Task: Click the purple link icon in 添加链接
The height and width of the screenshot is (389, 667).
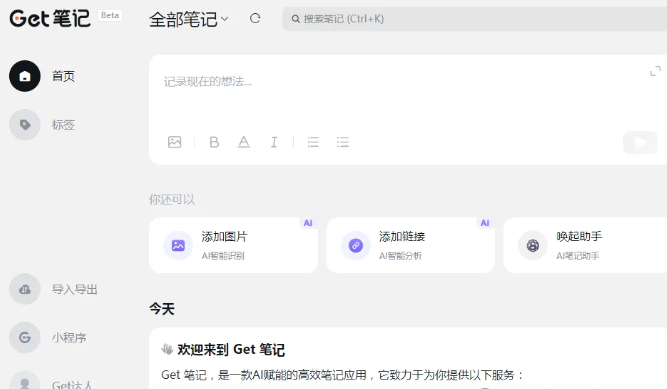Action: 356,246
